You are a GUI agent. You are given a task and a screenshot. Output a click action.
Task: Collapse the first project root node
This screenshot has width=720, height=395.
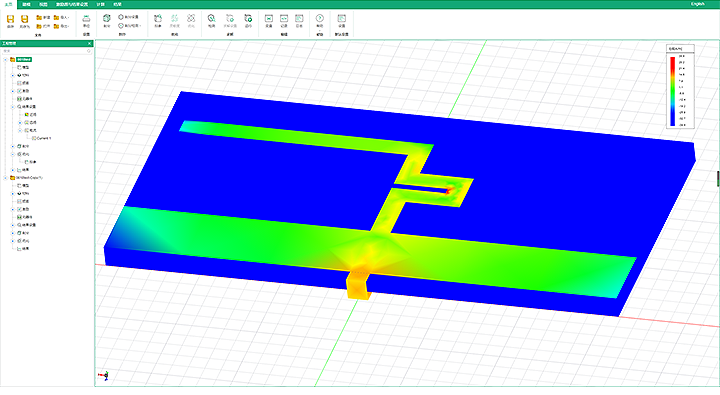tap(6, 59)
